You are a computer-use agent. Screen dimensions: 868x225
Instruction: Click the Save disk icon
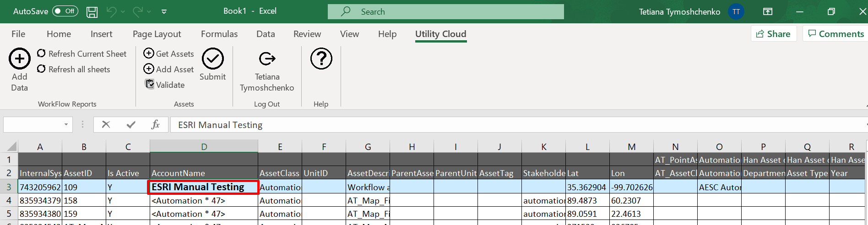point(92,12)
